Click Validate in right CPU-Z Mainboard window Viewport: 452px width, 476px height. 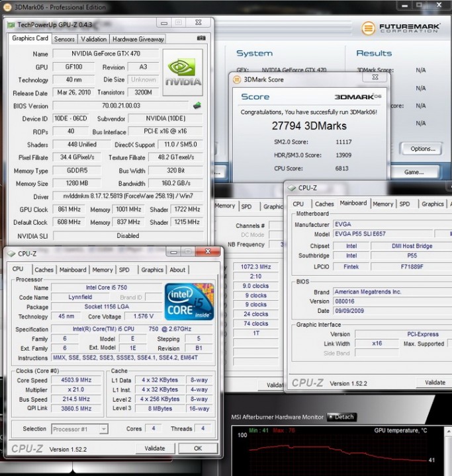[435, 383]
